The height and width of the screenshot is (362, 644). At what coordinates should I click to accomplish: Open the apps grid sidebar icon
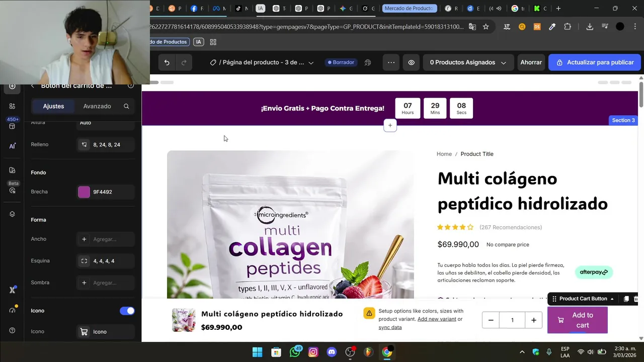click(12, 106)
